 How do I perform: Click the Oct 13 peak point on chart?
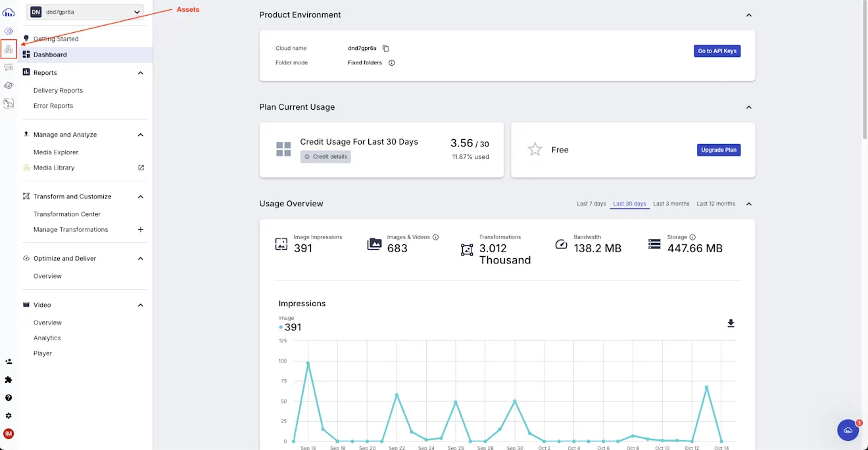tap(707, 388)
